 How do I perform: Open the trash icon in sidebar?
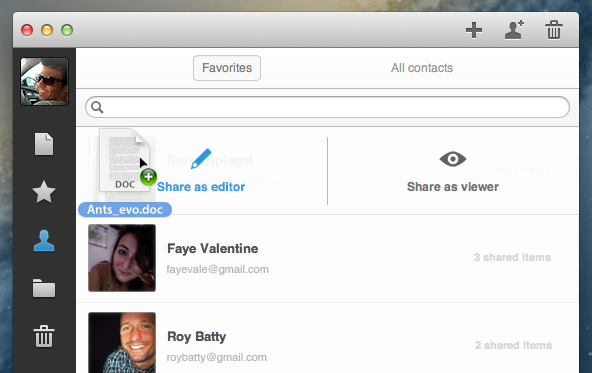(44, 336)
